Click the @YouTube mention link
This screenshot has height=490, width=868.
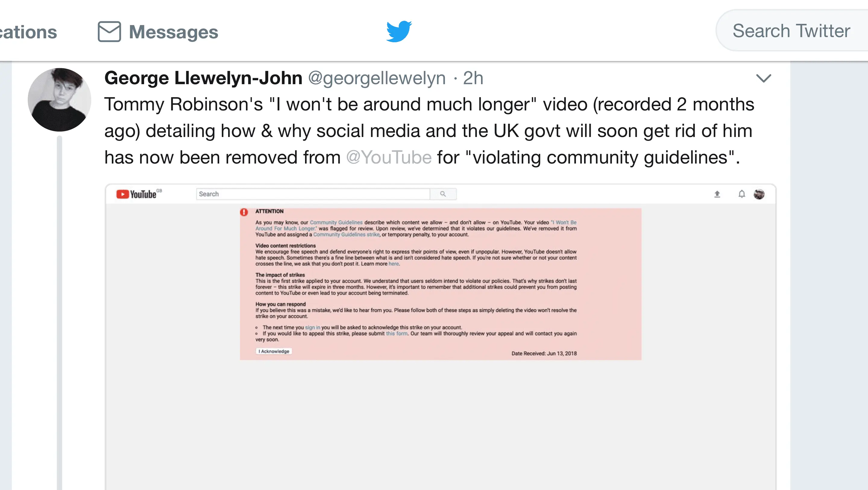pos(389,157)
